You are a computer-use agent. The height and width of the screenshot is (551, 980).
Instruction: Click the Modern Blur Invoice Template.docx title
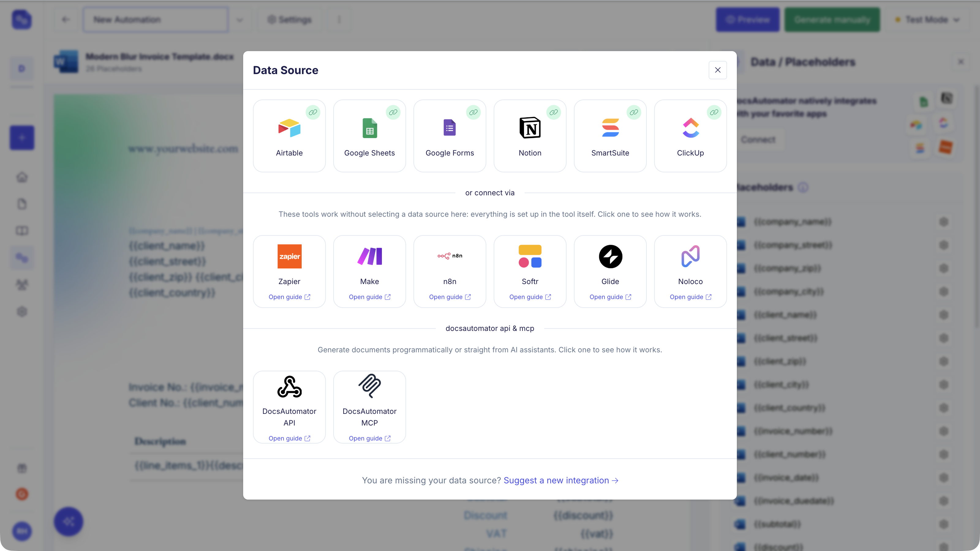(x=159, y=57)
